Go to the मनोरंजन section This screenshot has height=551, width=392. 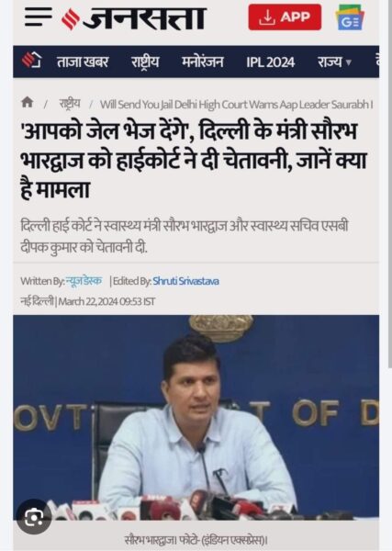(x=202, y=62)
